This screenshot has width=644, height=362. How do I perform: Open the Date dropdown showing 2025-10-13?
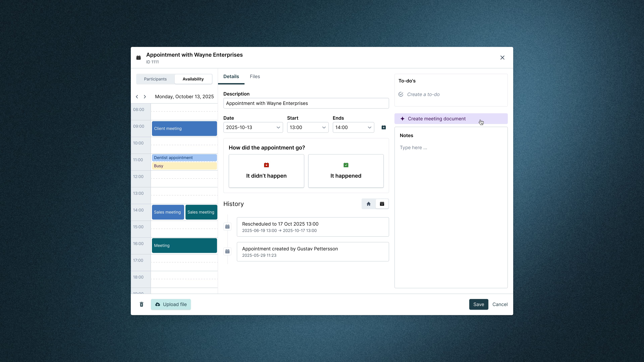point(253,127)
